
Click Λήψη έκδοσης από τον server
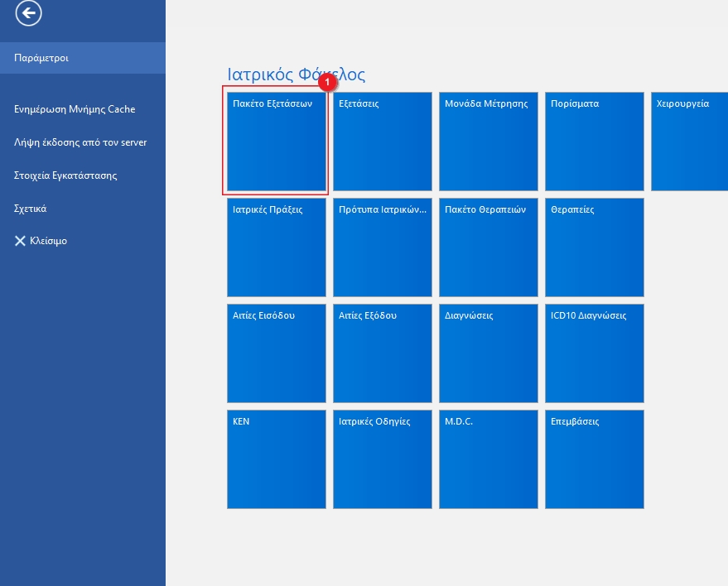[x=80, y=142]
